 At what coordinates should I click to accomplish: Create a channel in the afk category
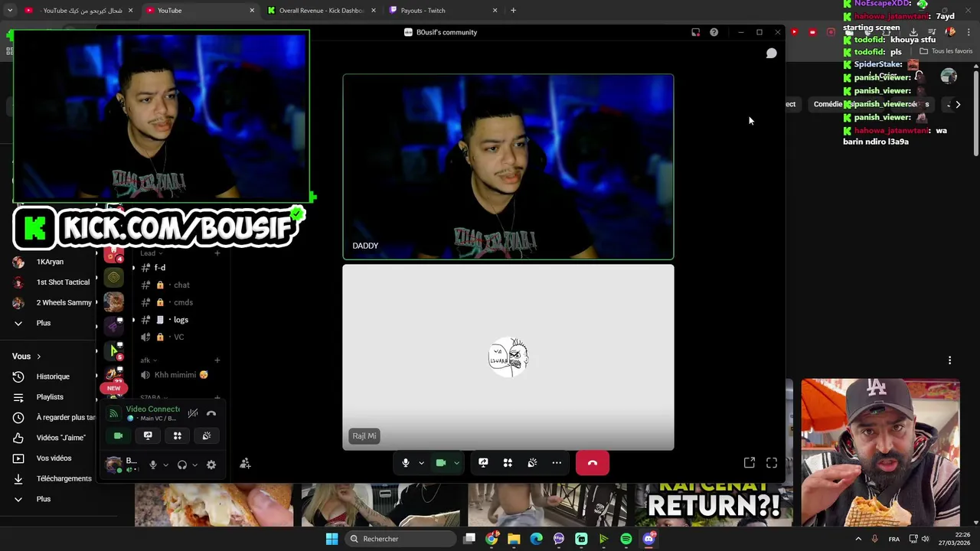(217, 360)
